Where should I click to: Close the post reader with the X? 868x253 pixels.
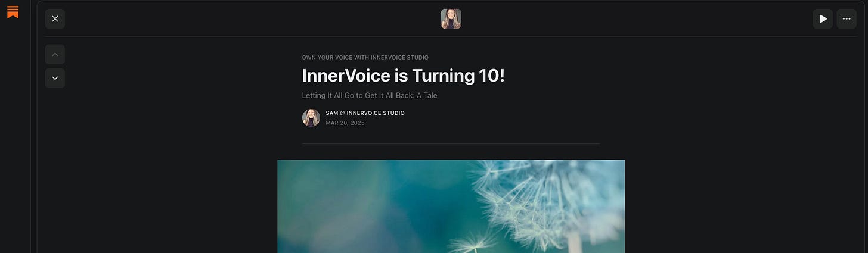[x=55, y=18]
